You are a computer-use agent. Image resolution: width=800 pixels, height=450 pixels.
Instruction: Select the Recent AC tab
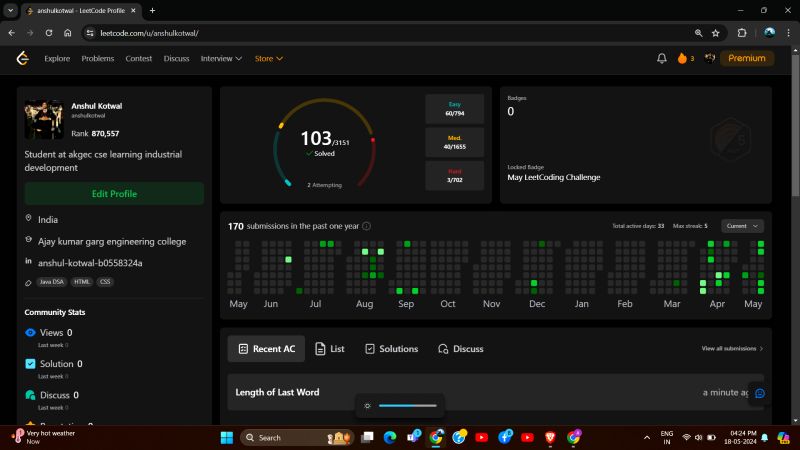(266, 349)
